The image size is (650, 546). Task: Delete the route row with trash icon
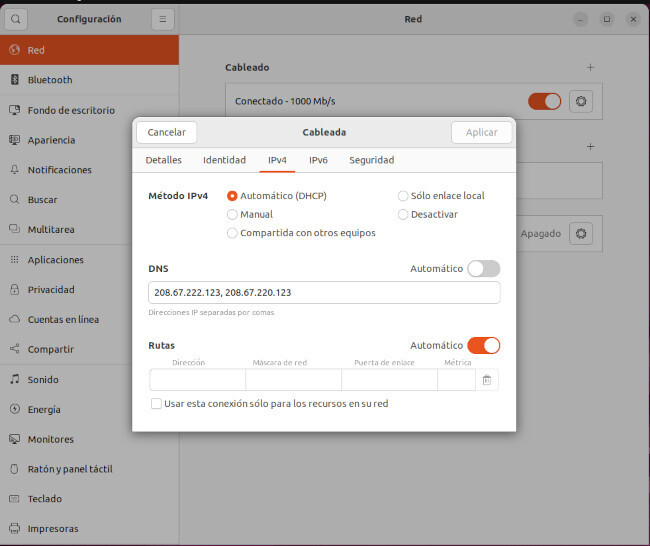(486, 380)
